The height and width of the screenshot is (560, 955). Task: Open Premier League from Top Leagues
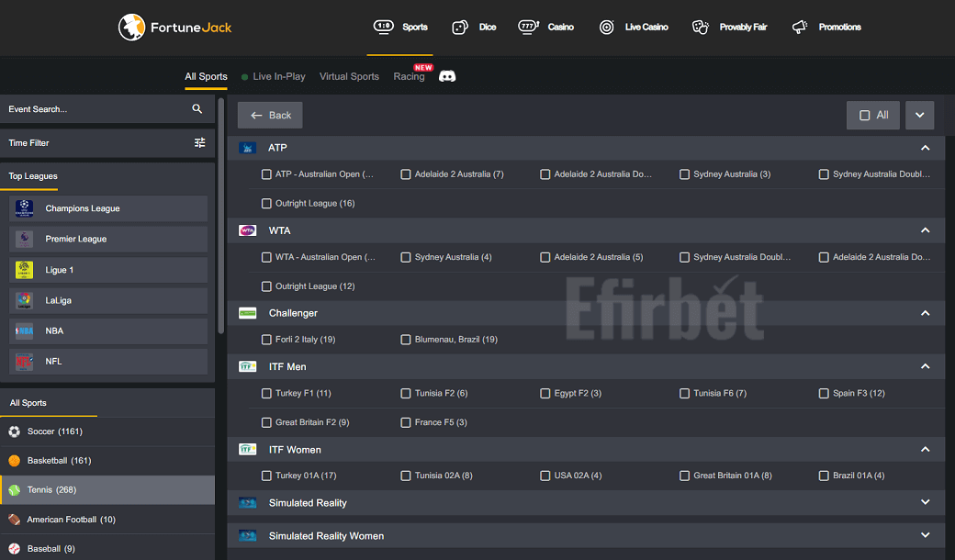point(108,239)
